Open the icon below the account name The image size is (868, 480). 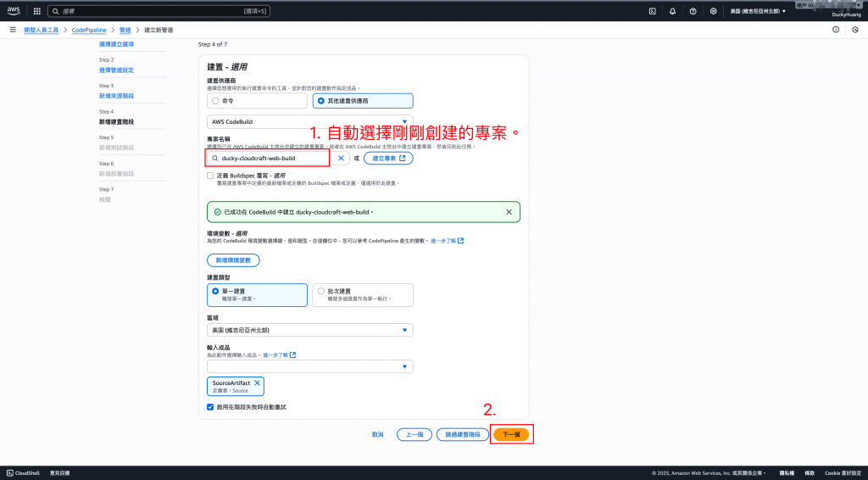(855, 30)
